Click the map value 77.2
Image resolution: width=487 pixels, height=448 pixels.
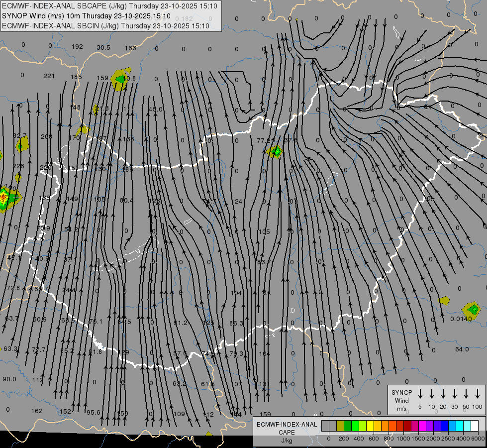[264, 140]
